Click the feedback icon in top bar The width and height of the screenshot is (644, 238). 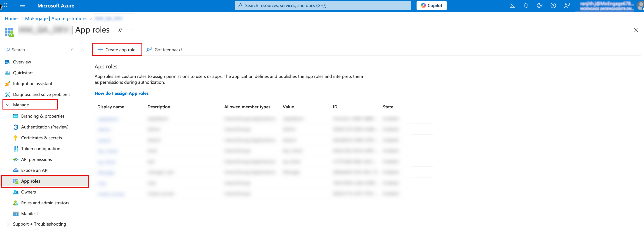click(567, 5)
